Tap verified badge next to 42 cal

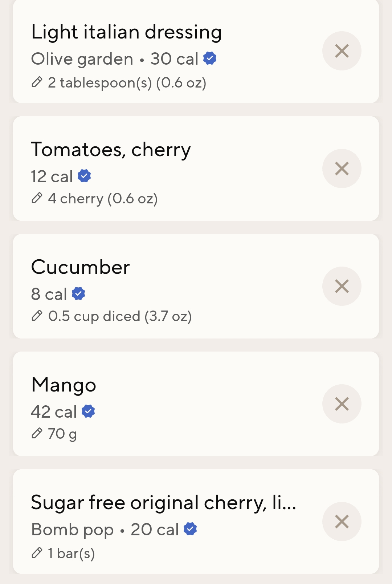(88, 411)
